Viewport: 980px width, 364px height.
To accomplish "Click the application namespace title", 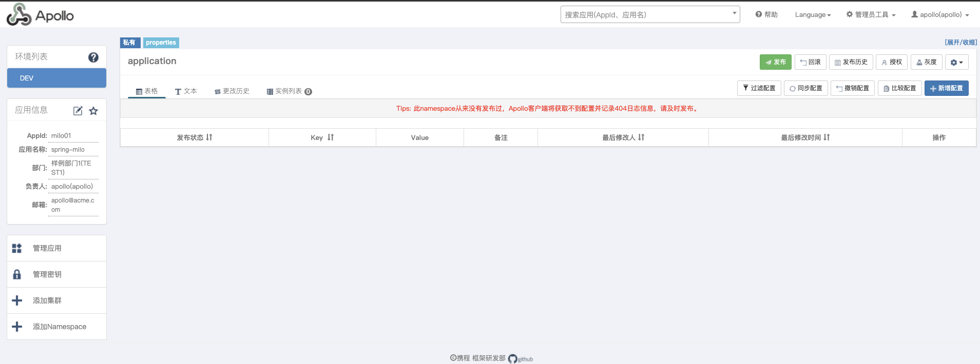I will [x=152, y=61].
